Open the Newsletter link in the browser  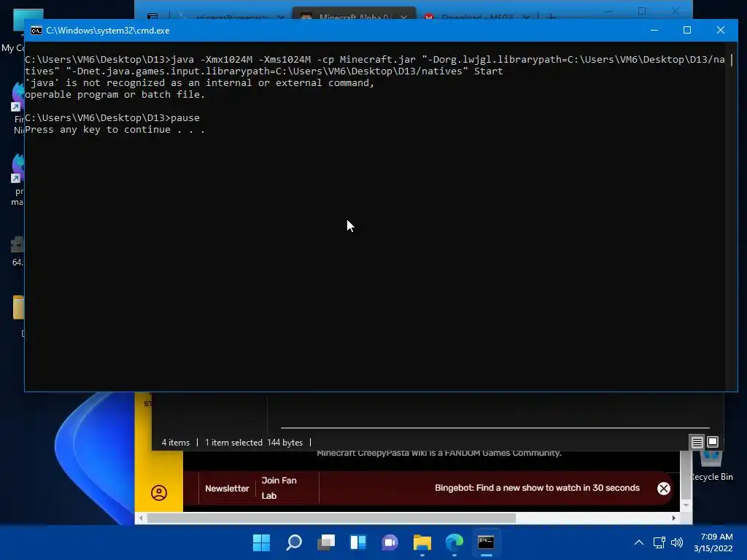click(227, 489)
